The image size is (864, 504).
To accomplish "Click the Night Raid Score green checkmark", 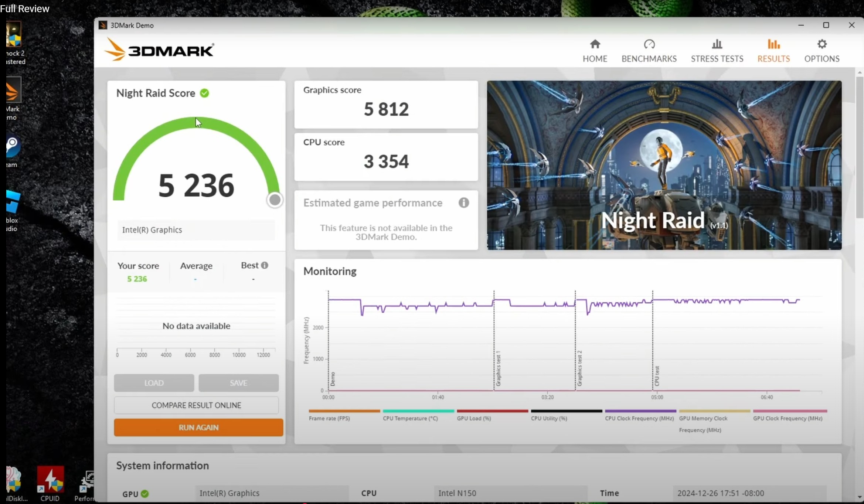I will pyautogui.click(x=204, y=93).
